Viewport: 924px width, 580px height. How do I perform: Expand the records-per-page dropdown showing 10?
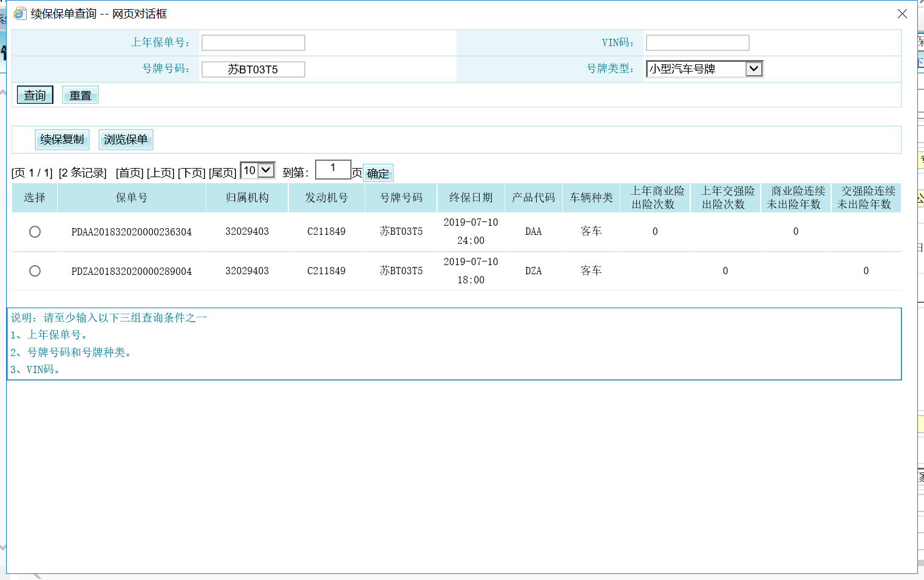pyautogui.click(x=266, y=170)
